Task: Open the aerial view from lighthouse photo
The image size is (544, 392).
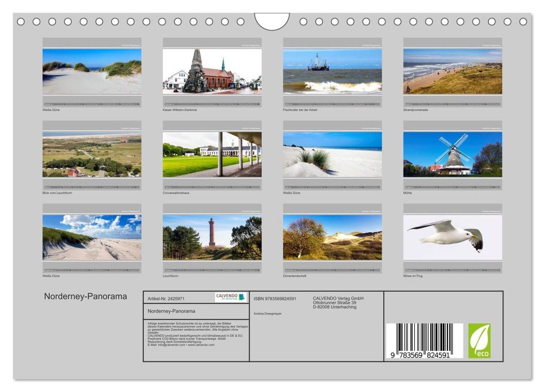Action: coord(92,154)
